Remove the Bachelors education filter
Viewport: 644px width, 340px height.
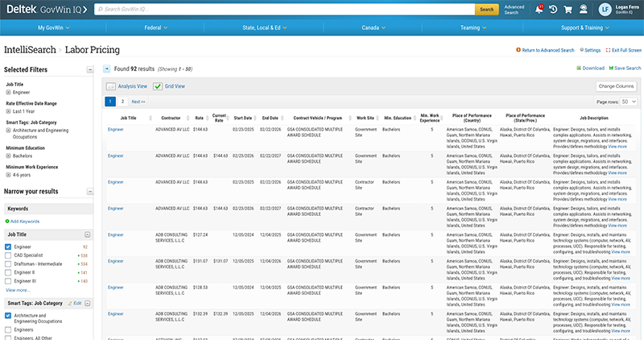(8, 155)
